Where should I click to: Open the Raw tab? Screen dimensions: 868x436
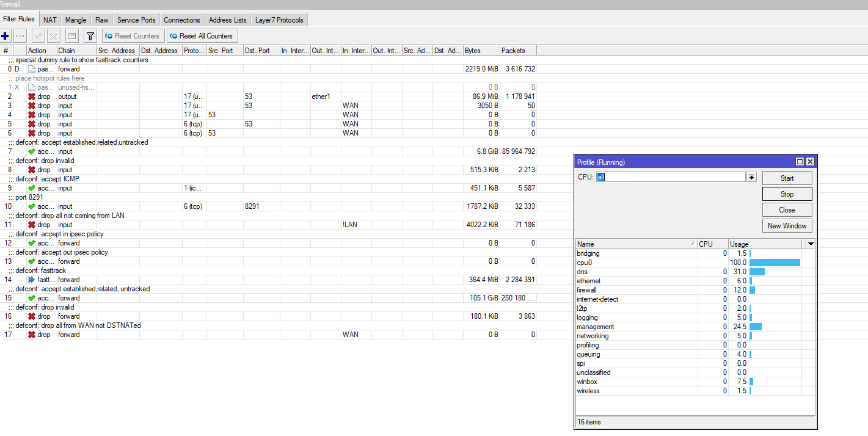(102, 20)
